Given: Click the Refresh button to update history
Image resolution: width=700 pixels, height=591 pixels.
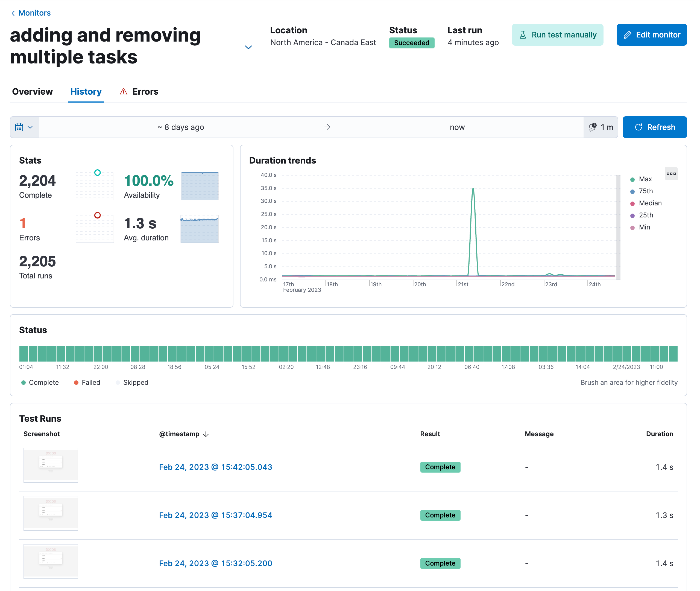Looking at the screenshot, I should (x=655, y=127).
